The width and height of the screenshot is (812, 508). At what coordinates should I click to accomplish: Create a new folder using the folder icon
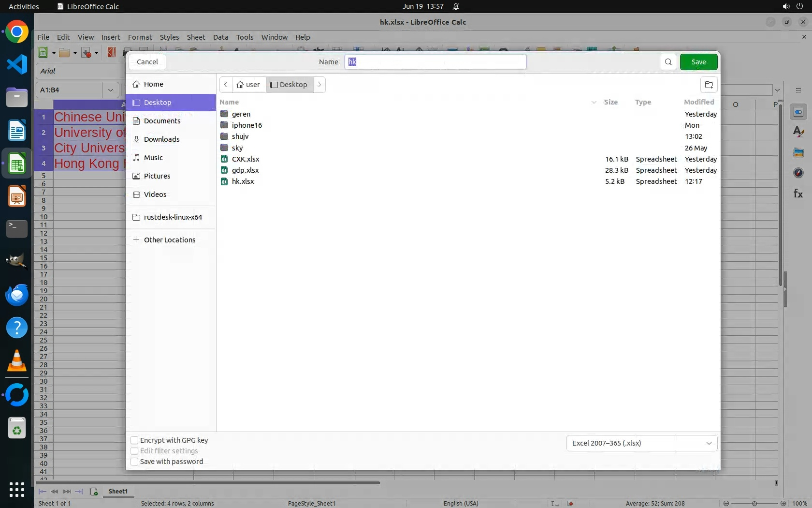point(709,85)
